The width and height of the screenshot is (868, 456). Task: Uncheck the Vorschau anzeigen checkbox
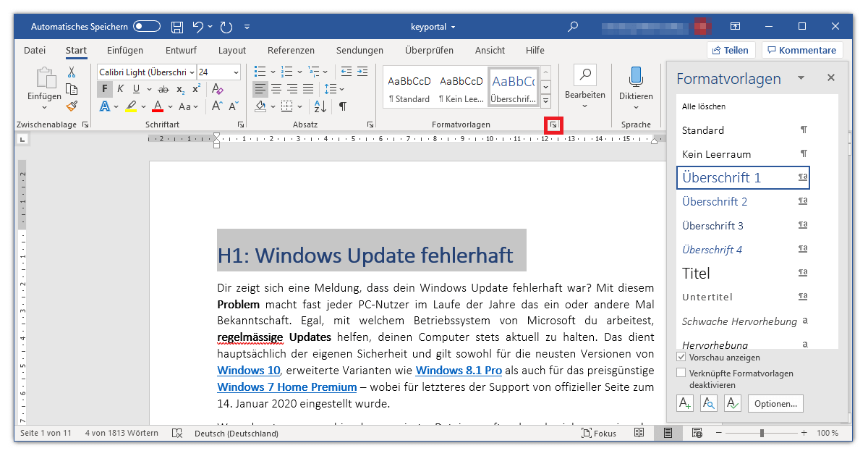click(681, 358)
